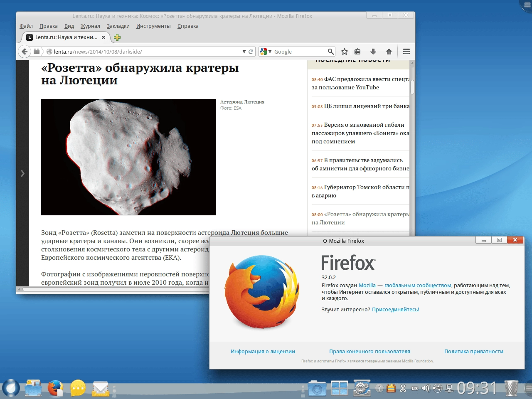Open the Downloads arrow icon in toolbar
The image size is (532, 399).
[373, 52]
